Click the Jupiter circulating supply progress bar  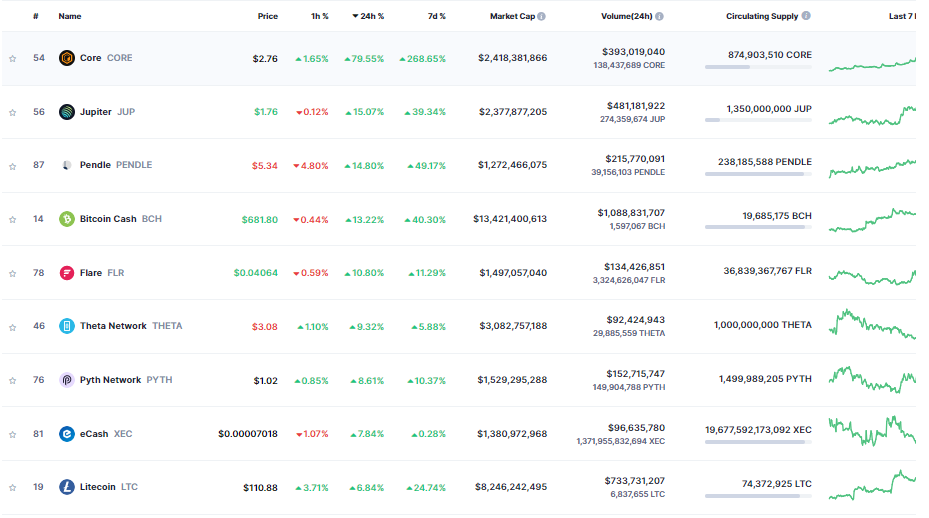pyautogui.click(x=758, y=120)
